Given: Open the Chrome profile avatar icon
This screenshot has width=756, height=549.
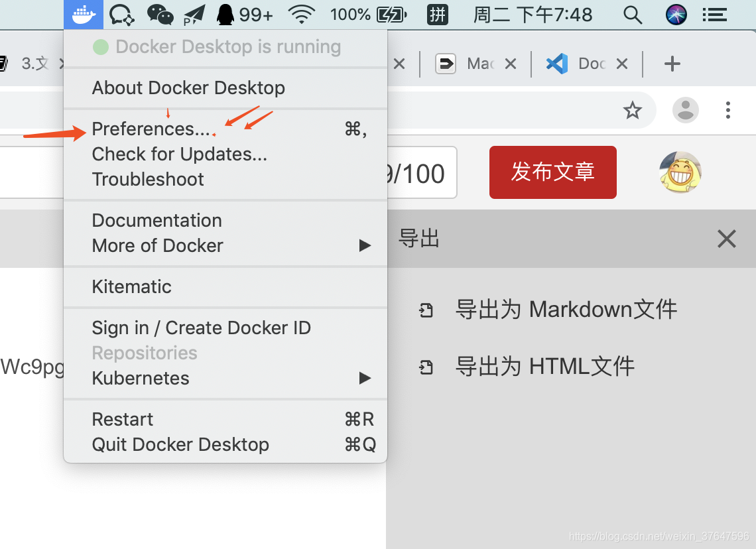Looking at the screenshot, I should pyautogui.click(x=686, y=110).
